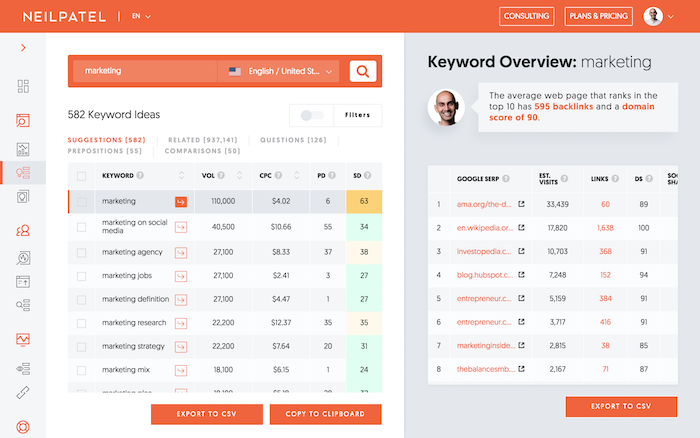Open the EN language dropdown

pos(141,16)
